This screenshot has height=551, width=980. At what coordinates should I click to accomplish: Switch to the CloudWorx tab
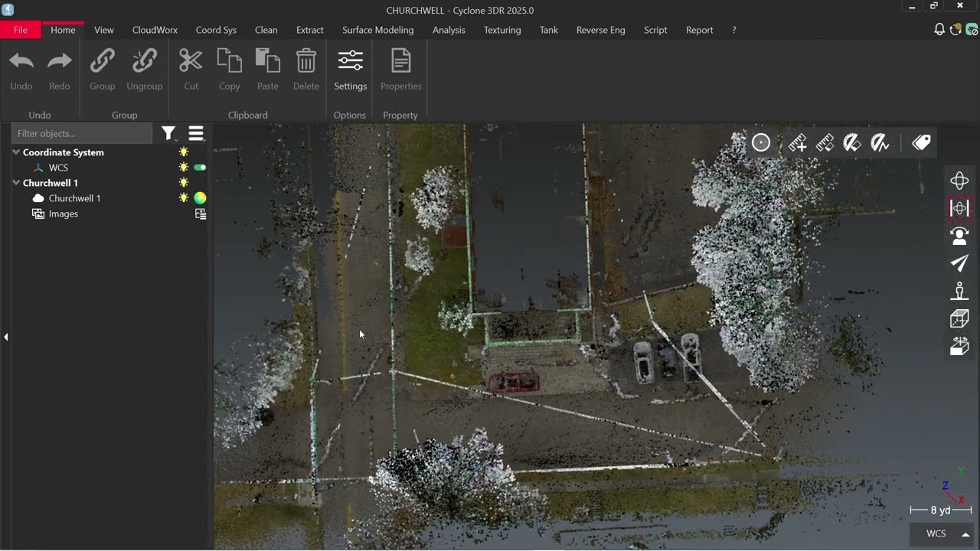155,30
